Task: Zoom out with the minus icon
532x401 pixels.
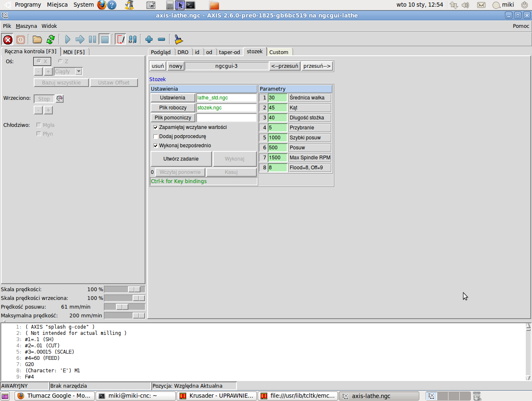Action: click(162, 40)
